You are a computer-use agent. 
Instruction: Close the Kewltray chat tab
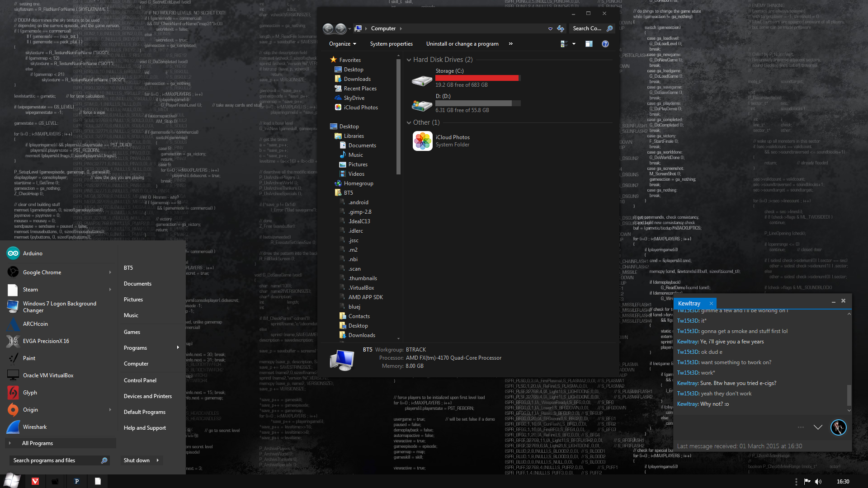711,304
